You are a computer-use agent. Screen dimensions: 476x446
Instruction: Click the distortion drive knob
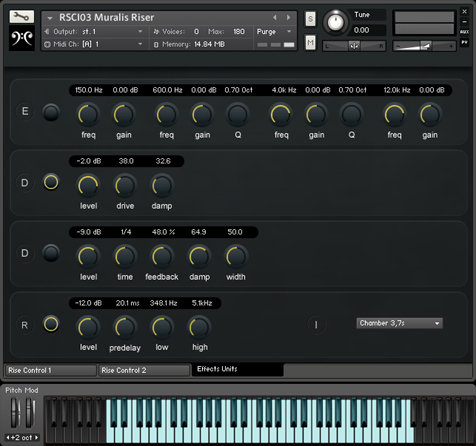pos(125,186)
